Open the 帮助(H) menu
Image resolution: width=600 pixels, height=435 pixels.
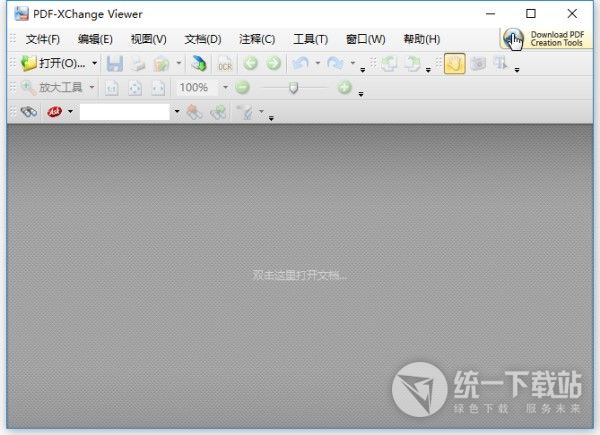[422, 39]
